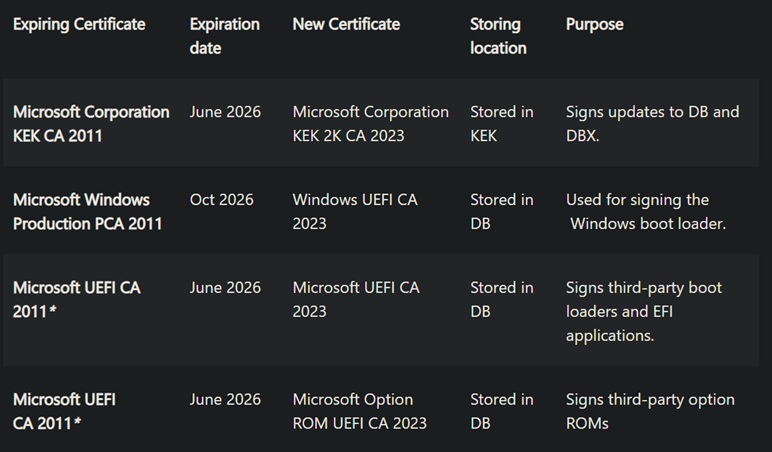This screenshot has width=772, height=452.
Task: Select "Microsoft Windows Production PCA 2011" cell
Action: (x=87, y=211)
